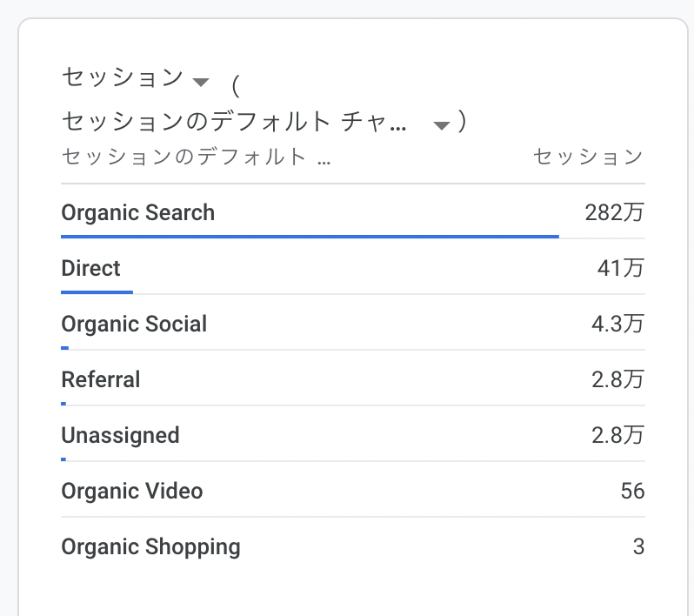This screenshot has width=694, height=616.
Task: Select the Direct channel row
Action: click(353, 268)
